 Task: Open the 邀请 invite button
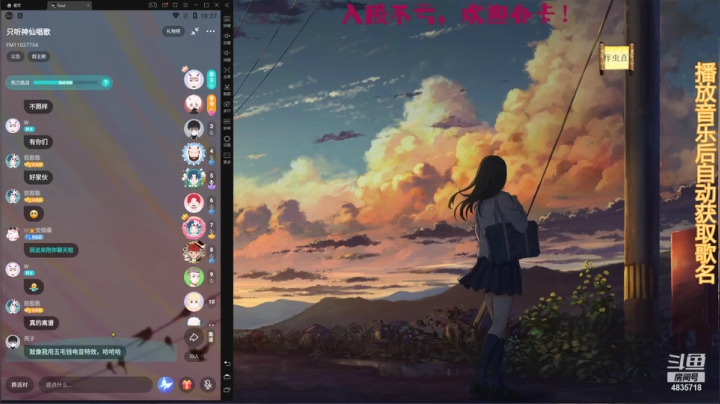click(x=211, y=337)
